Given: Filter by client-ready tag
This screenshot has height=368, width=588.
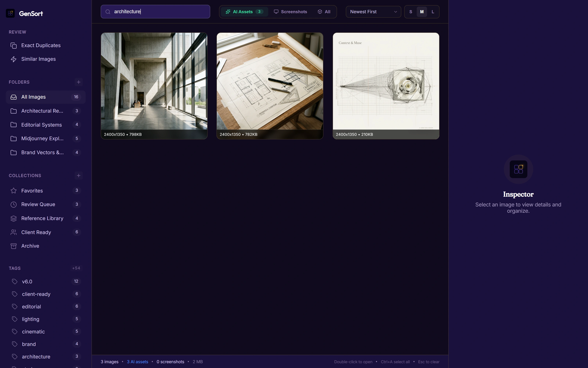Looking at the screenshot, I should coord(46,294).
